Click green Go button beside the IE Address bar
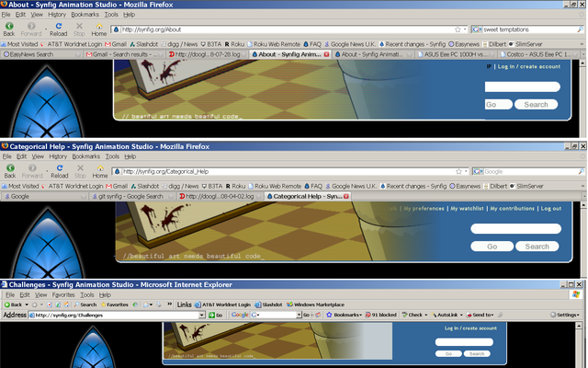This screenshot has width=588, height=368. (x=216, y=315)
